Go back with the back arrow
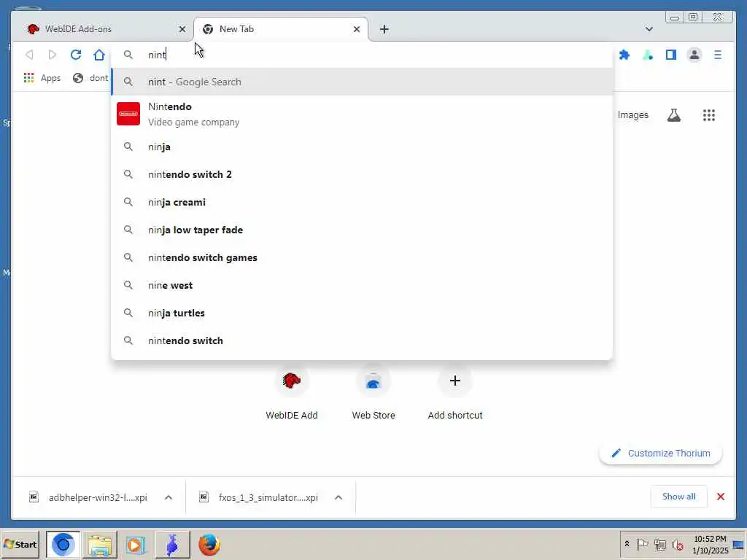 (29, 55)
